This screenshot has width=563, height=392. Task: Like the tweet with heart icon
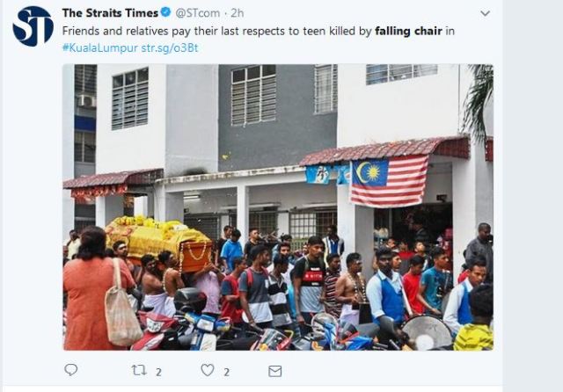(208, 370)
